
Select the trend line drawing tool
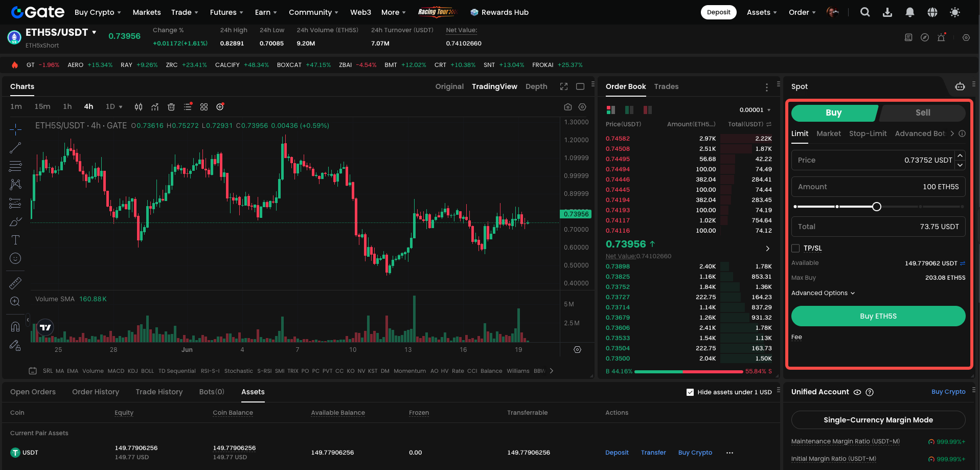(x=15, y=148)
